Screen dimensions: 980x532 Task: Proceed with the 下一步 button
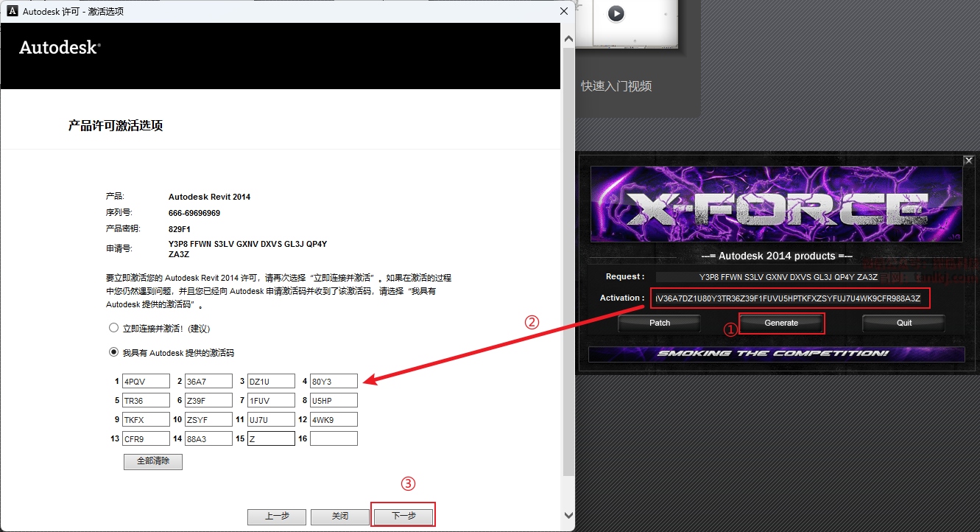coord(403,517)
